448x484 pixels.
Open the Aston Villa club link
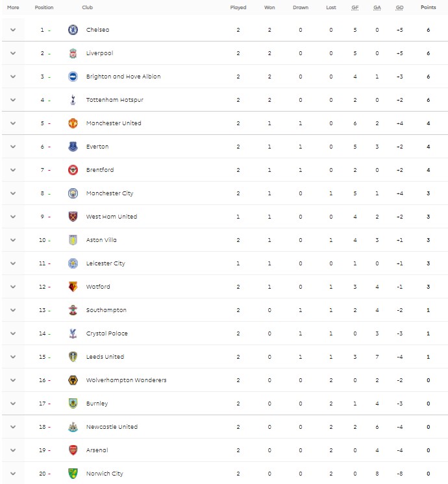coord(101,240)
